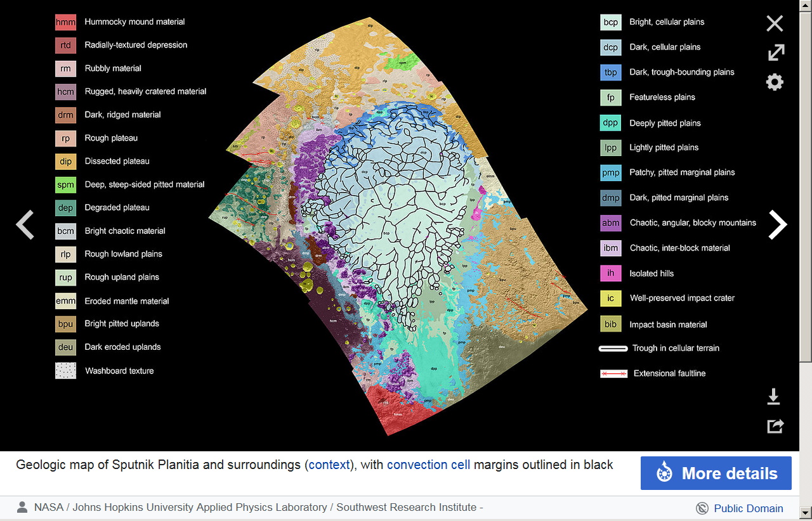Image resolution: width=812 pixels, height=521 pixels.
Task: Click 'Hummocky mound material' legend text
Action: (x=135, y=22)
